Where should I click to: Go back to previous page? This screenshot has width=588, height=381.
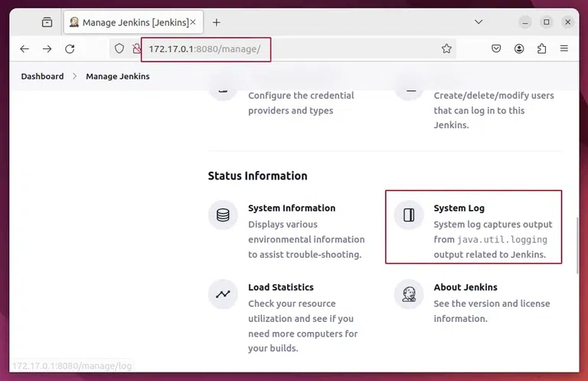(x=24, y=48)
